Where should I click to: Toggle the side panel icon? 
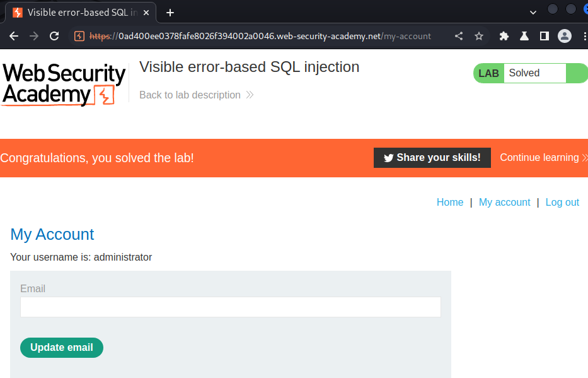[544, 36]
